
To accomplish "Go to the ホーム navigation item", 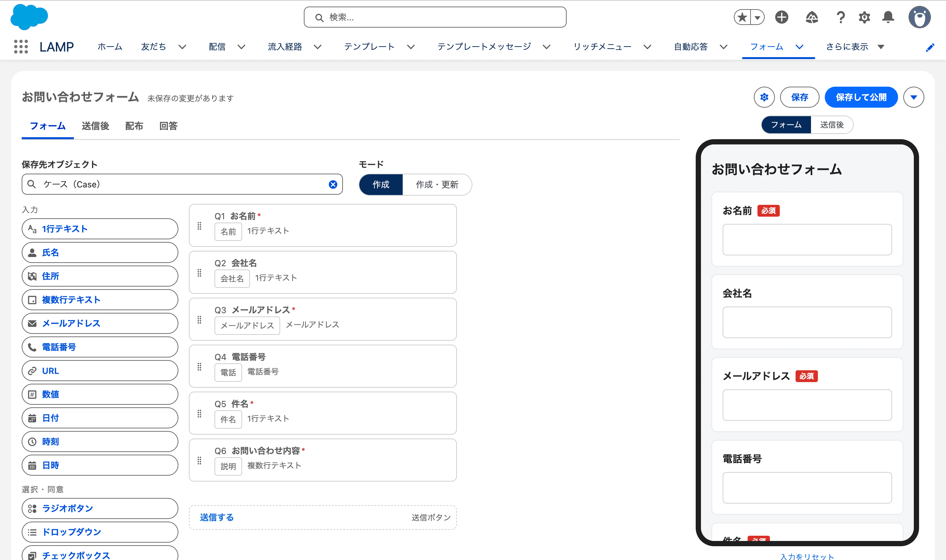I will [110, 47].
